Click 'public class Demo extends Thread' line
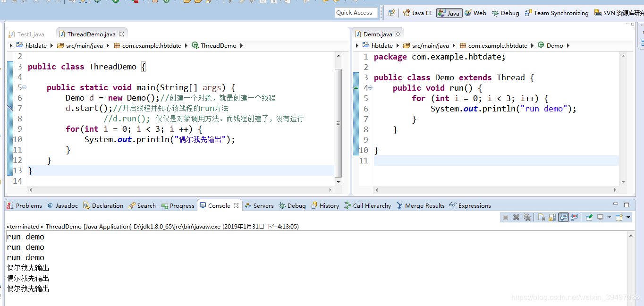Image resolution: width=644 pixels, height=306 pixels. (x=454, y=77)
